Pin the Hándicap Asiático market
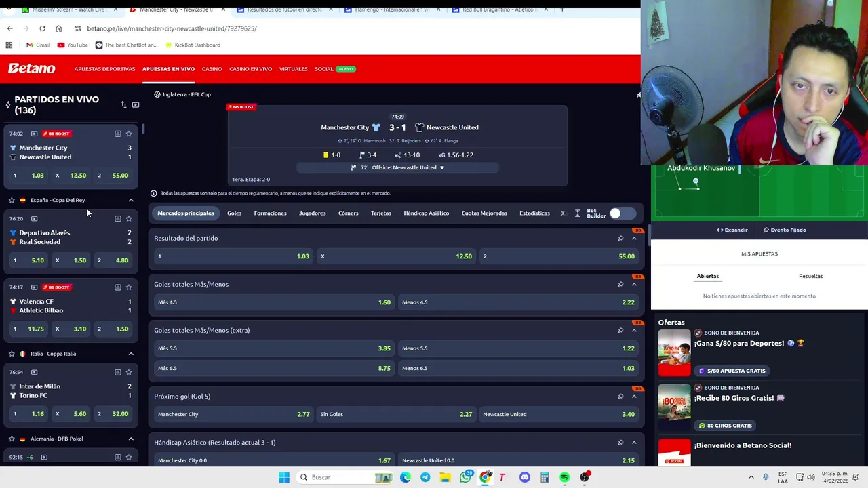This screenshot has height=488, width=868. (620, 442)
